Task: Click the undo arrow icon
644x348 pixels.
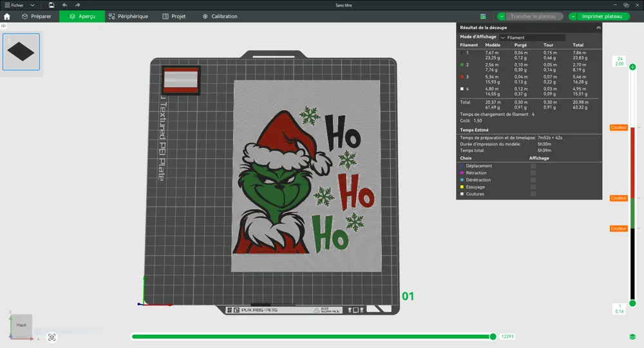Action: pos(64,5)
